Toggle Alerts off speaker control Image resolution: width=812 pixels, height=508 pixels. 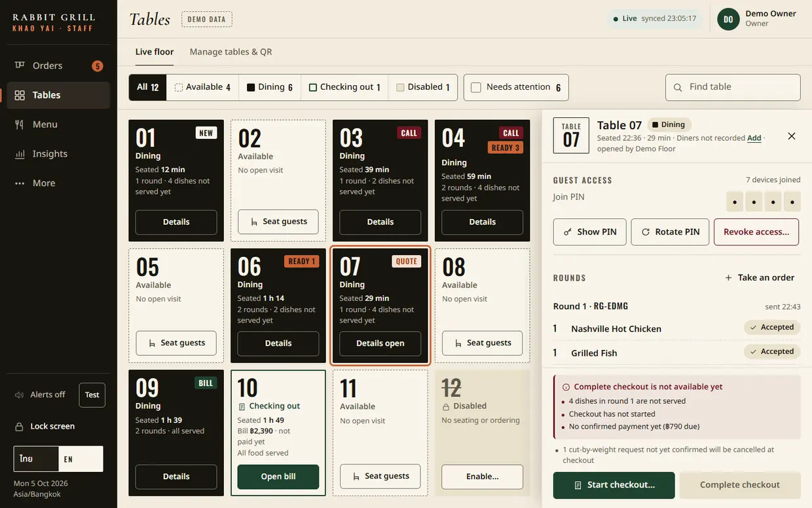coord(41,395)
